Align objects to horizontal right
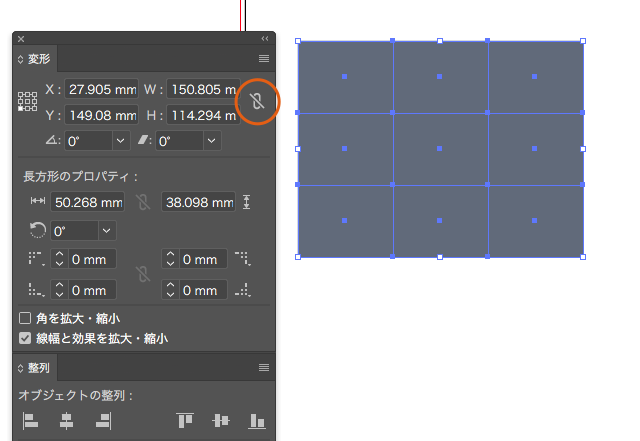640x441 pixels. click(x=103, y=421)
